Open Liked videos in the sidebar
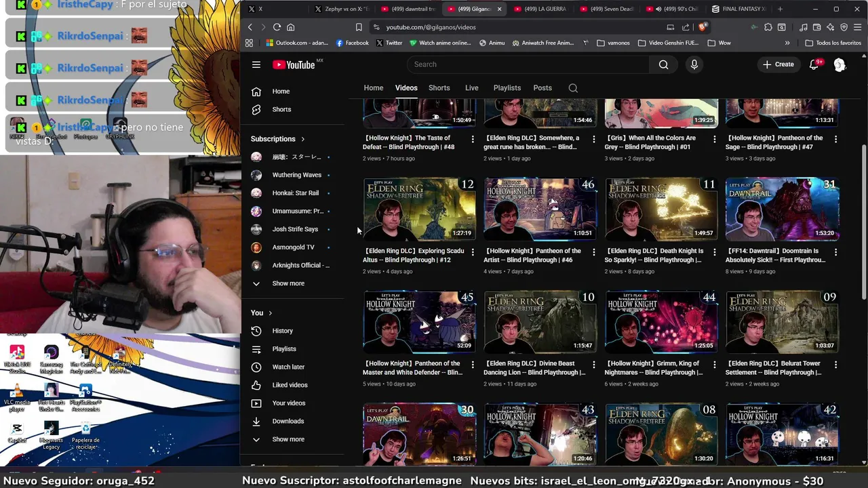 290,385
